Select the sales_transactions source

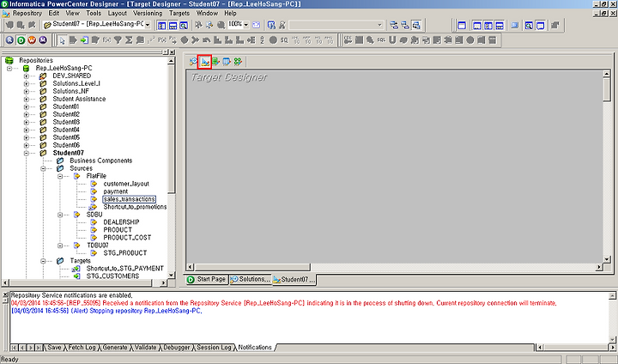(x=129, y=199)
